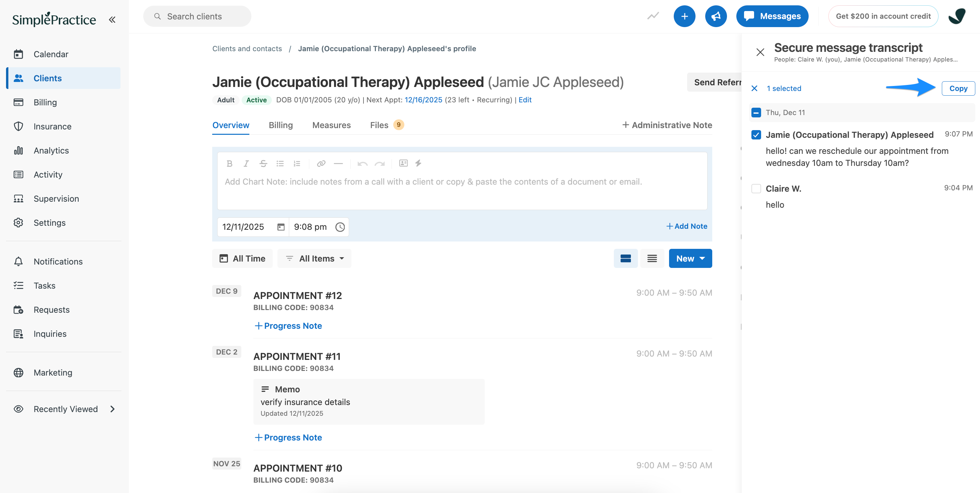This screenshot has width=980, height=493.
Task: Clear selection with the X beside 1 selected
Action: pos(754,89)
